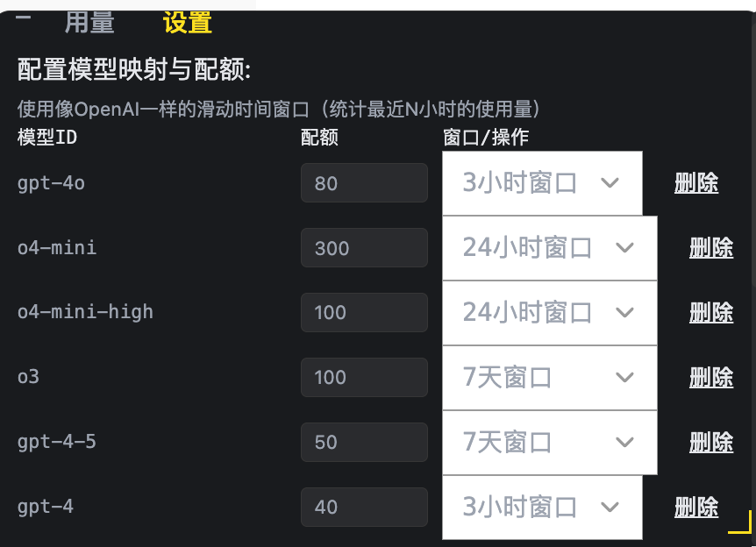Click the gpt-4 quota field showing 40
756x547 pixels.
coord(364,507)
